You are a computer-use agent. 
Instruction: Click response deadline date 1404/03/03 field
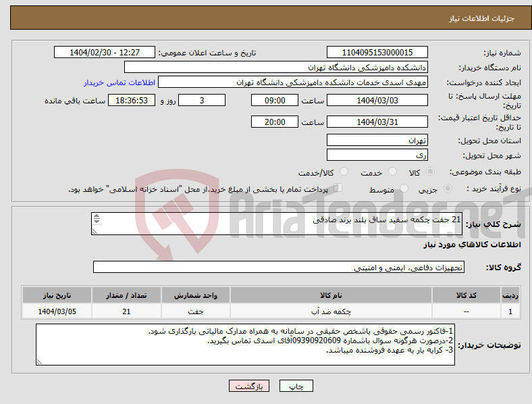(377, 100)
